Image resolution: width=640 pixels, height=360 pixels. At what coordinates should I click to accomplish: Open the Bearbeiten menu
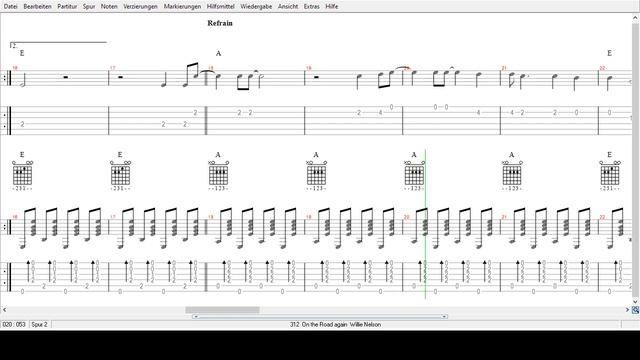pyautogui.click(x=37, y=7)
